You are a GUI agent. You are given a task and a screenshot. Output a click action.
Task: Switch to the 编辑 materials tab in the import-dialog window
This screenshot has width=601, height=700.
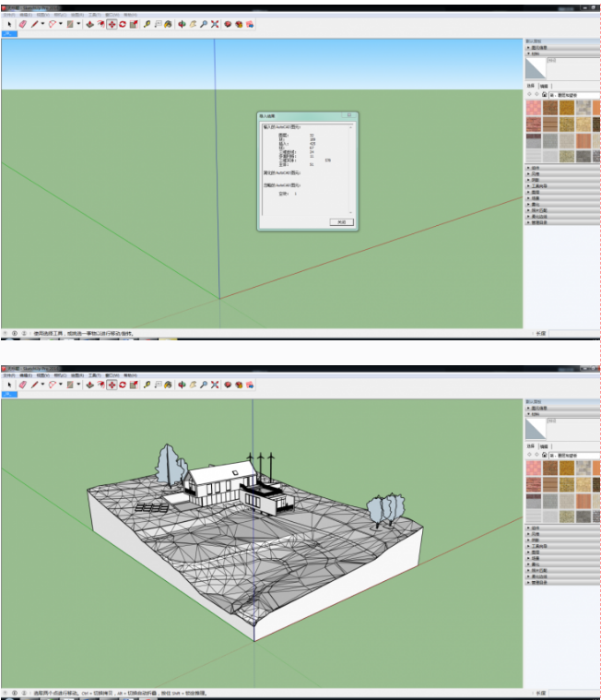tap(545, 86)
